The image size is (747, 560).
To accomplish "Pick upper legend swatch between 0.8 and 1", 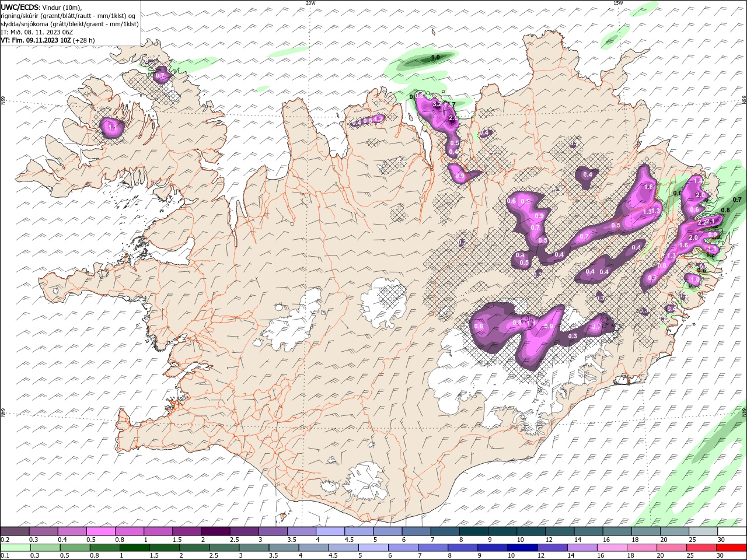I will pos(130,531).
